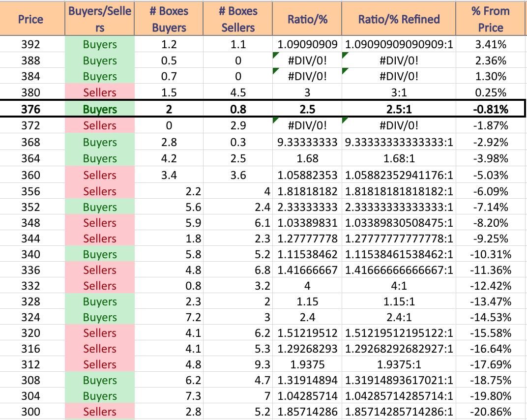Select the 3.41% cell in row 392

(x=490, y=44)
